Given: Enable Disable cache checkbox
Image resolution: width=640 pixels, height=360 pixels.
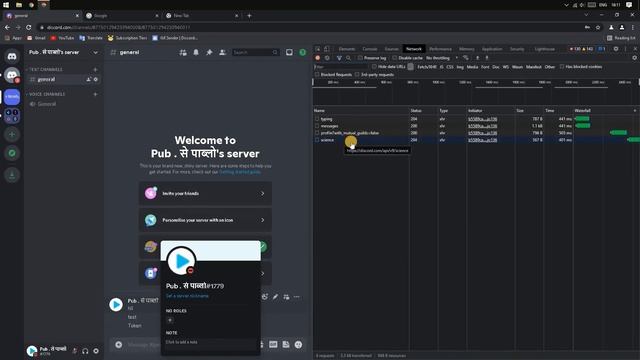Looking at the screenshot, I should tap(394, 58).
